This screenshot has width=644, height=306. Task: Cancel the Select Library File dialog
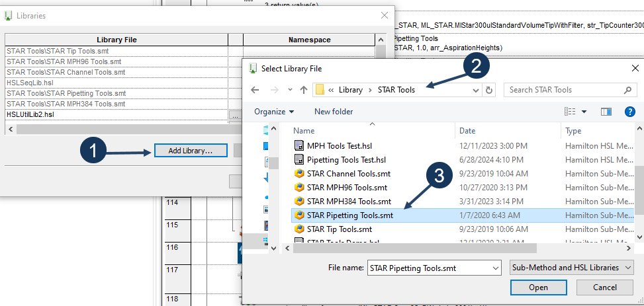click(604, 287)
